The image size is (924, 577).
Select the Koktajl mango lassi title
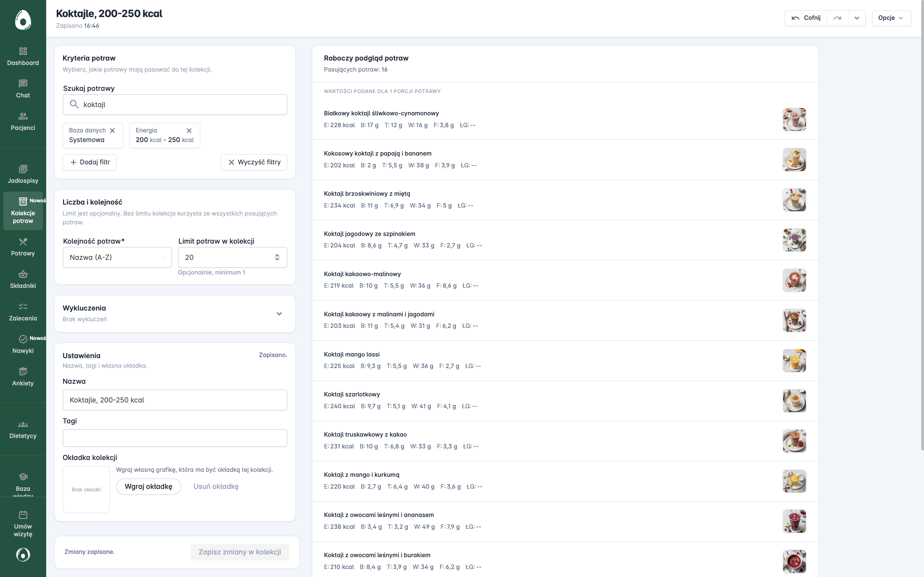(352, 355)
